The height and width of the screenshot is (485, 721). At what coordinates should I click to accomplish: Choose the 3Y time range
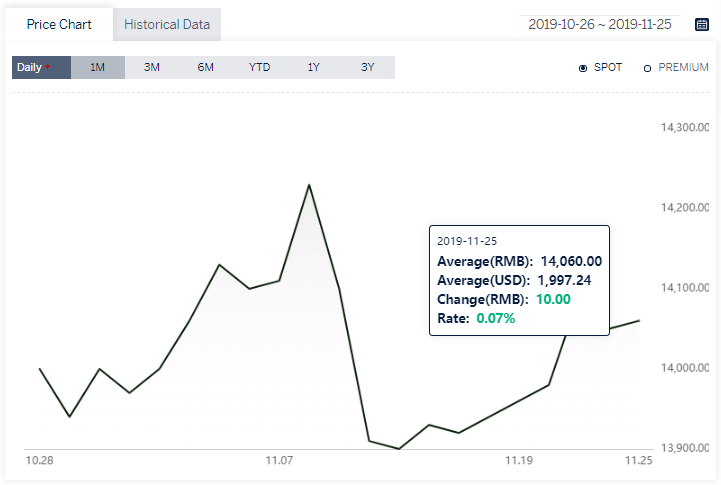pyautogui.click(x=367, y=68)
